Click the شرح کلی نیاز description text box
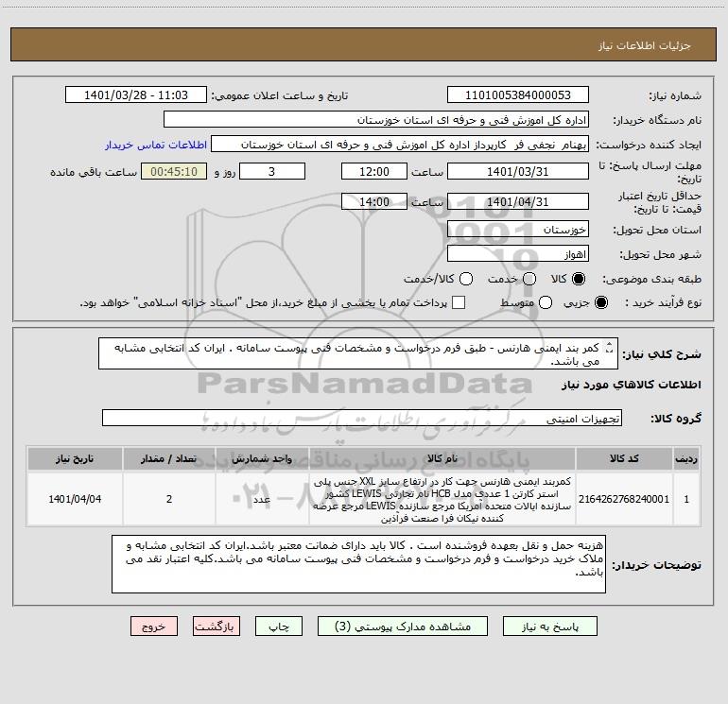Image resolution: width=728 pixels, height=704 pixels. (358, 353)
